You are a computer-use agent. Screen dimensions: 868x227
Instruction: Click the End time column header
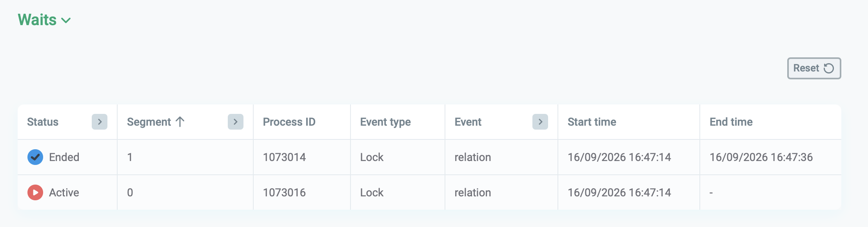tap(731, 122)
